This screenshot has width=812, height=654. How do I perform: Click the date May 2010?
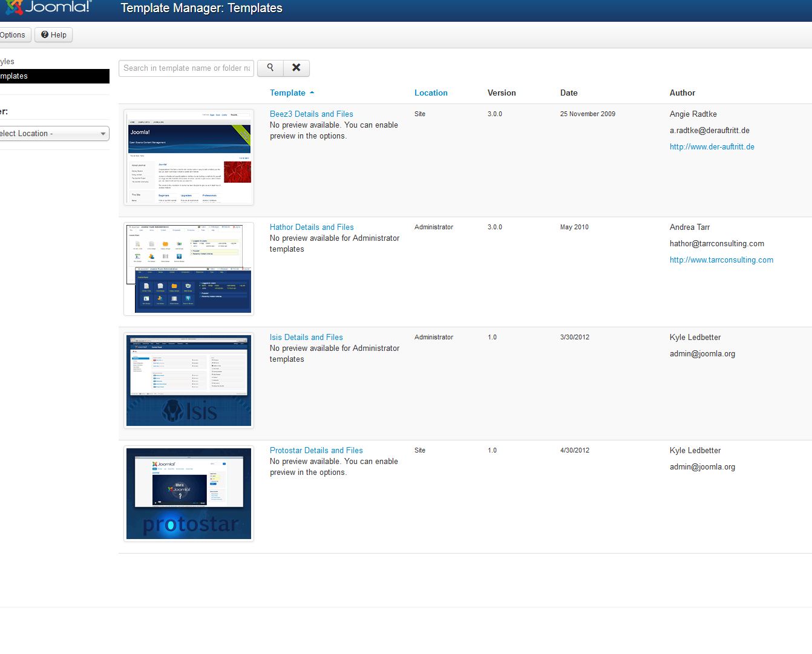pyautogui.click(x=574, y=227)
